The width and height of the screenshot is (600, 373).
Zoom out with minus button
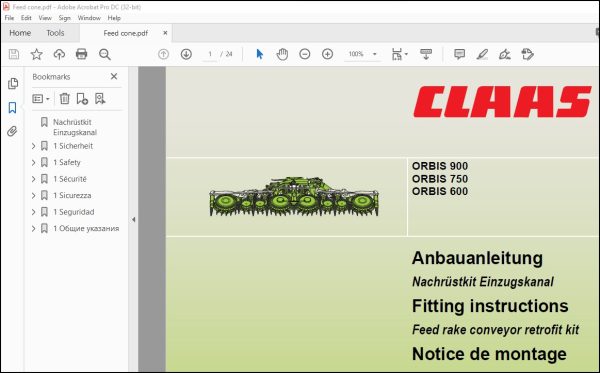click(x=305, y=54)
